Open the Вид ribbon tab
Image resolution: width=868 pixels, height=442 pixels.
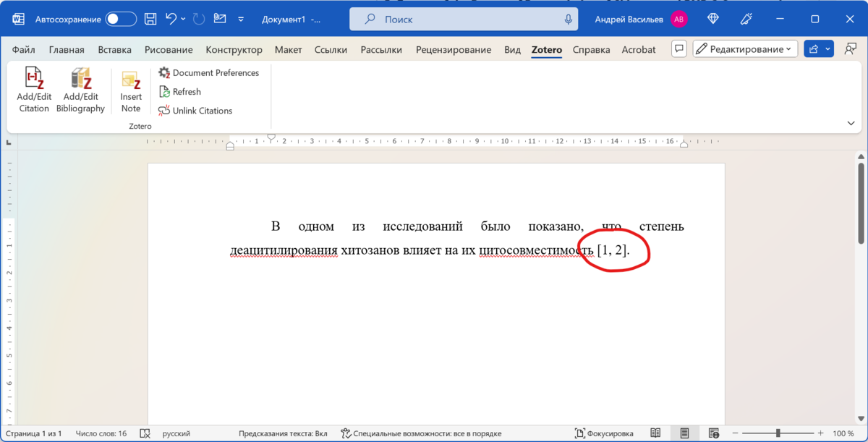pyautogui.click(x=512, y=50)
